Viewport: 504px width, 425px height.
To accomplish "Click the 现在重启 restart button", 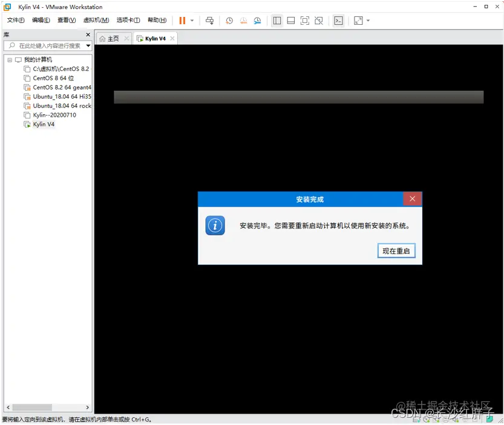I will click(396, 250).
